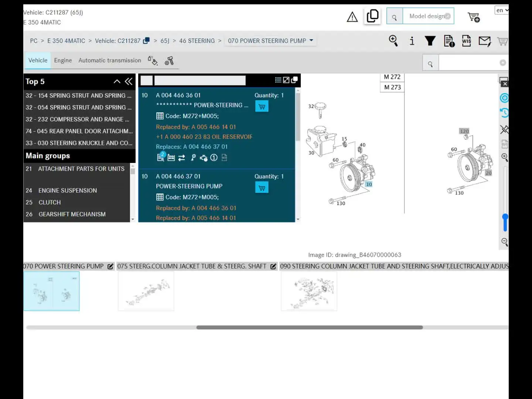532x399 pixels.
Task: Select the 070 Power Steering Pump thumbnail
Action: click(51, 291)
